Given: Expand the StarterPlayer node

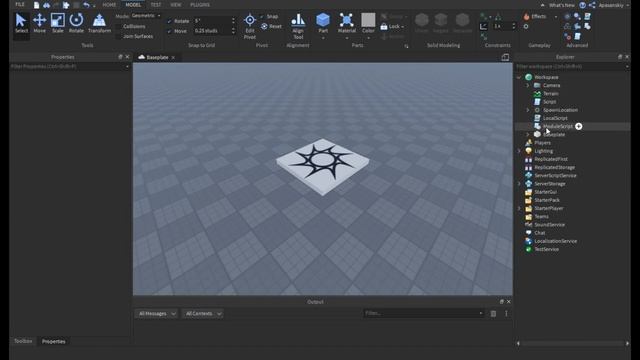Looking at the screenshot, I should tap(519, 208).
